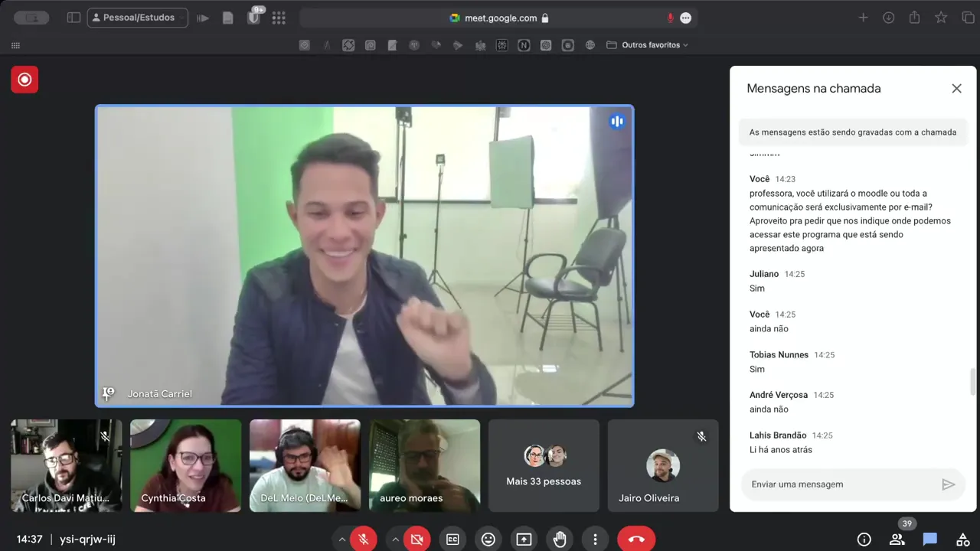Open the address bar more options button

[x=686, y=18]
